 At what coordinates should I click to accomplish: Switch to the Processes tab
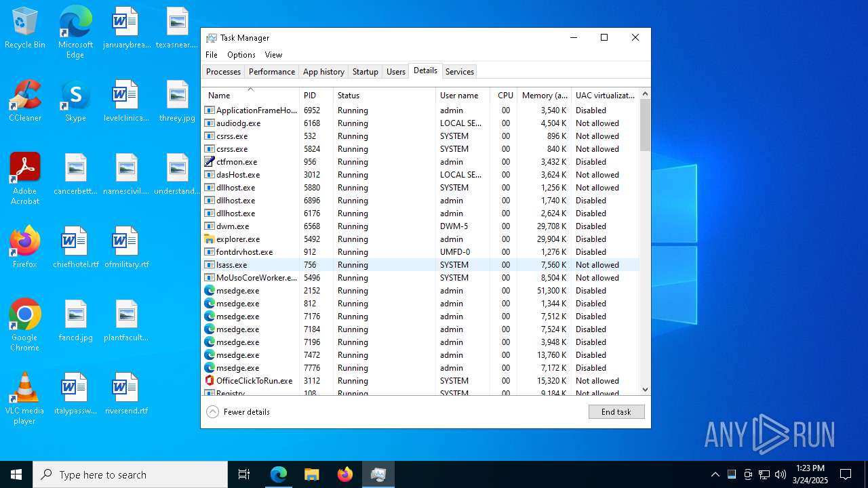tap(223, 72)
